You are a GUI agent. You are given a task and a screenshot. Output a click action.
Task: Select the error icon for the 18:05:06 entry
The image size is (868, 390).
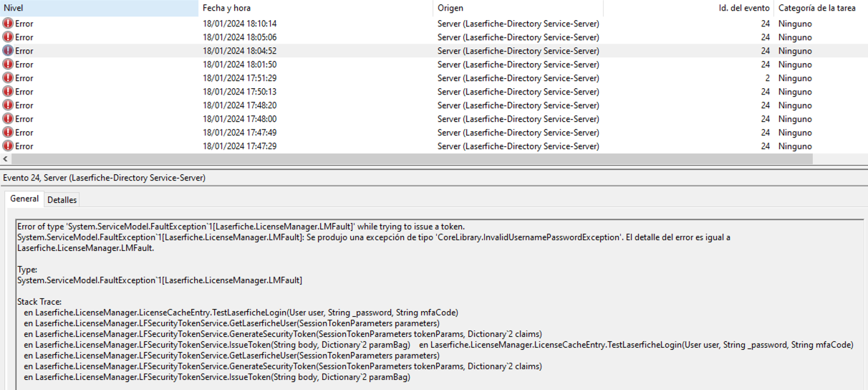(8, 37)
